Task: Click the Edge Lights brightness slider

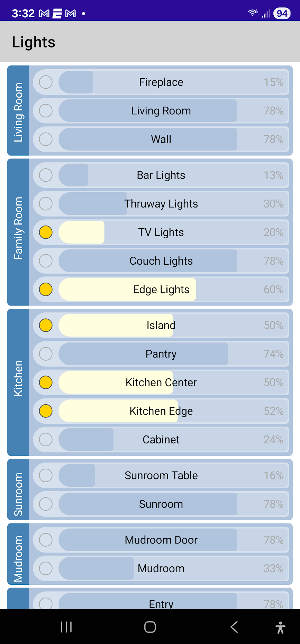Action: 173,289
